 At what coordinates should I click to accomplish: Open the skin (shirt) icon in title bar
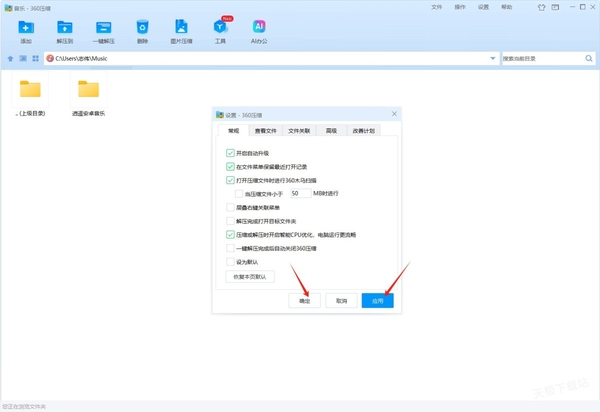click(541, 7)
